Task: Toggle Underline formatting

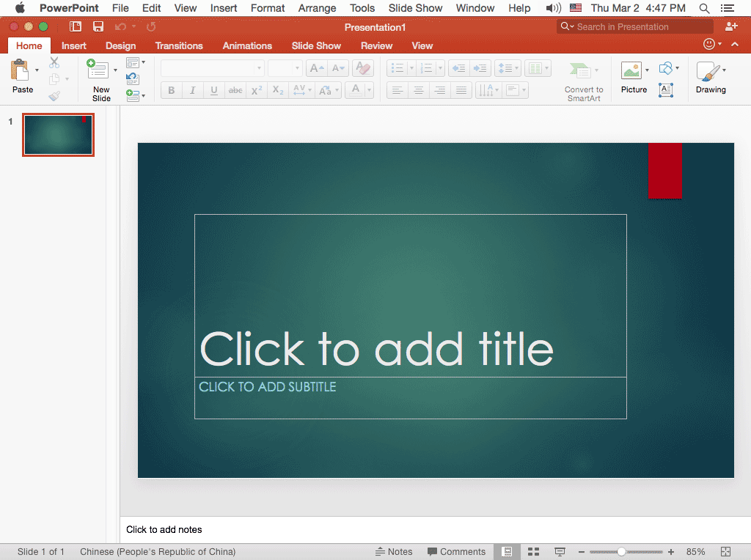Action: coord(214,90)
